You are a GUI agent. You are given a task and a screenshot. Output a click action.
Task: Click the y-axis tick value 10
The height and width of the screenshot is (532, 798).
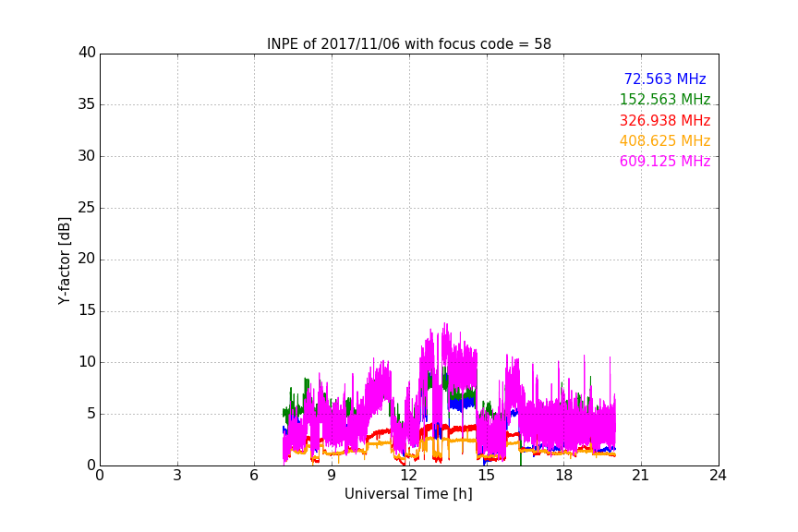point(87,362)
